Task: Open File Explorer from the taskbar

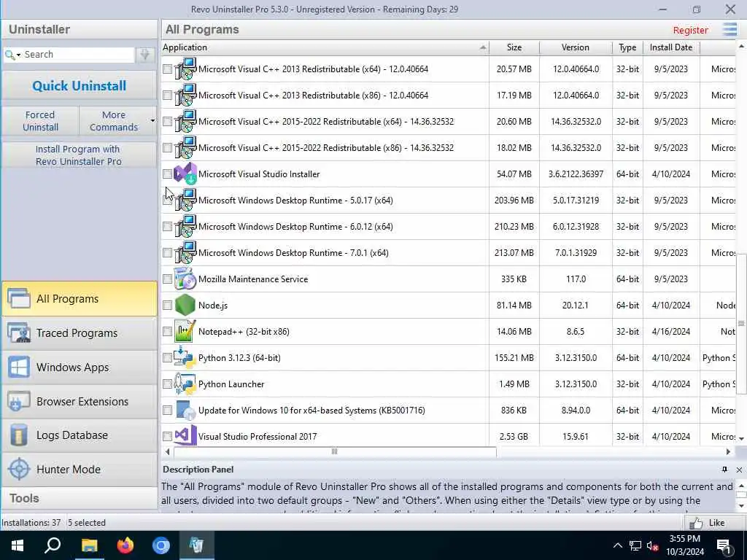Action: (89, 545)
